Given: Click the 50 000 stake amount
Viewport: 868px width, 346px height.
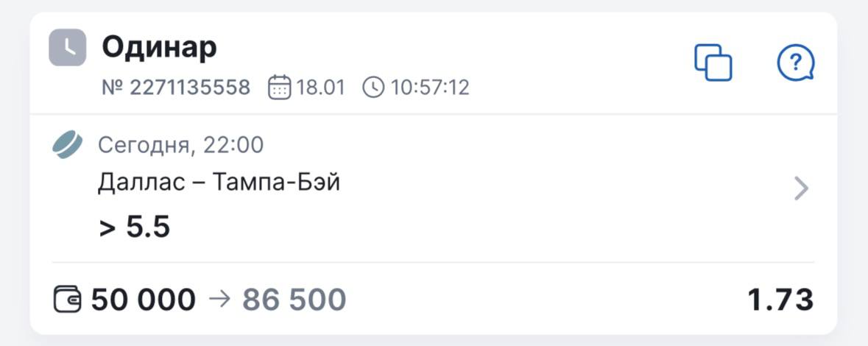Looking at the screenshot, I should coord(144,300).
